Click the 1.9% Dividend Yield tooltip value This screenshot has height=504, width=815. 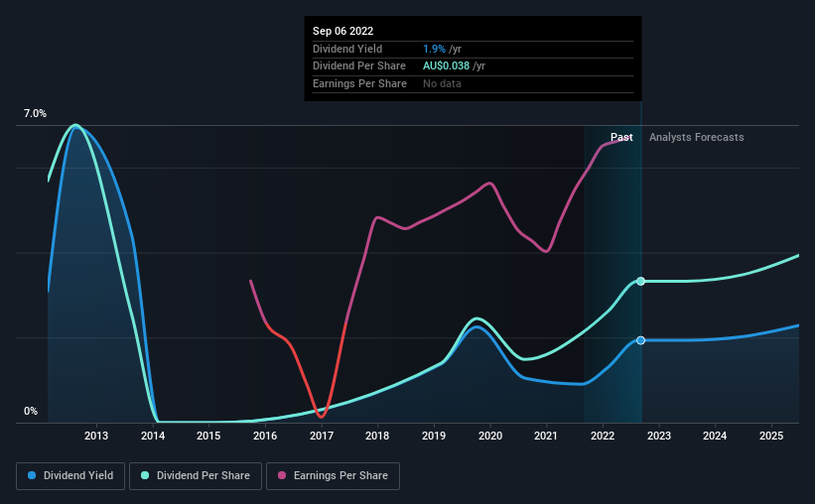click(434, 49)
